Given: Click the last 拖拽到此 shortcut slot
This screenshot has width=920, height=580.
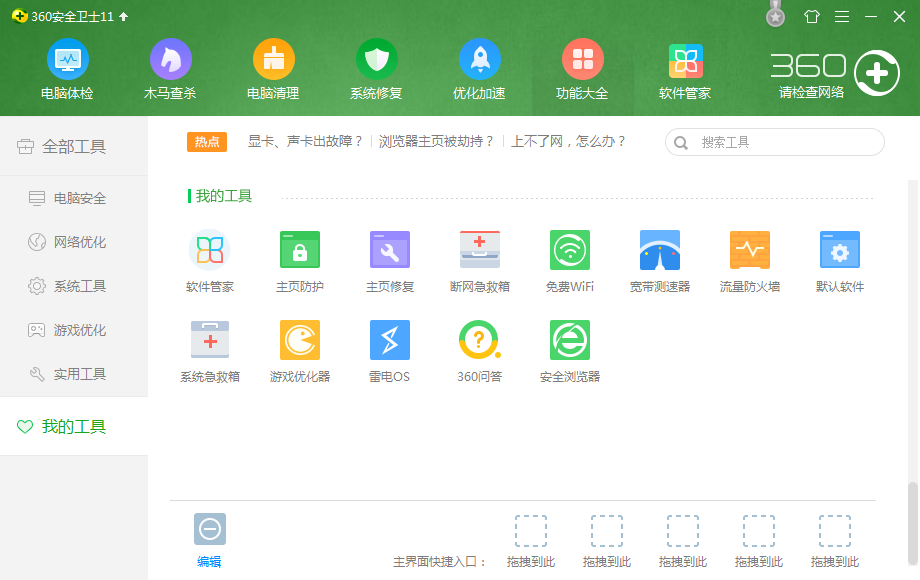Looking at the screenshot, I should [x=835, y=531].
